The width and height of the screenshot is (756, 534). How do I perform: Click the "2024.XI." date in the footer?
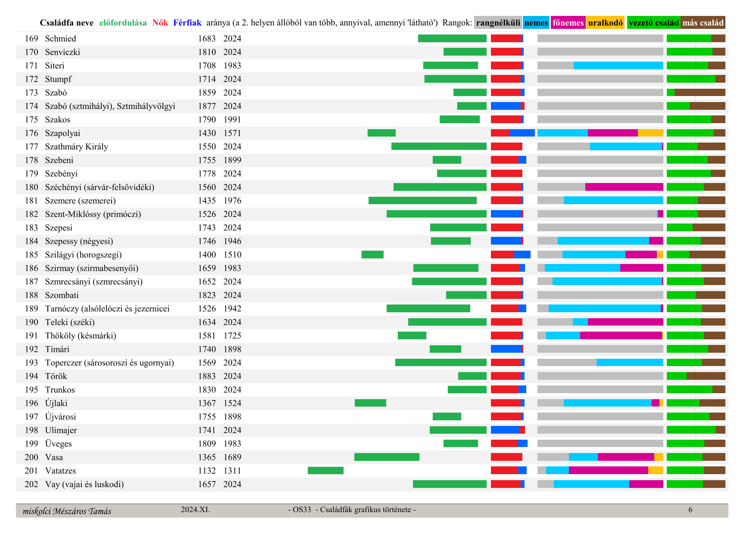[195, 510]
